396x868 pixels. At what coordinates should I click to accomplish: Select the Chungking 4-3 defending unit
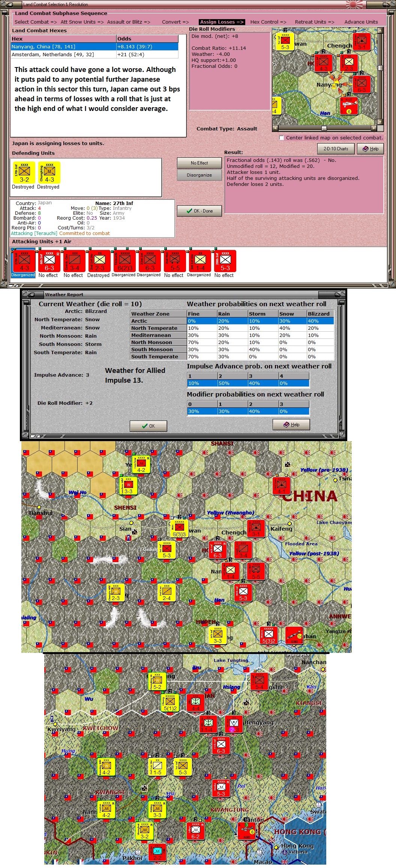pyautogui.click(x=49, y=172)
